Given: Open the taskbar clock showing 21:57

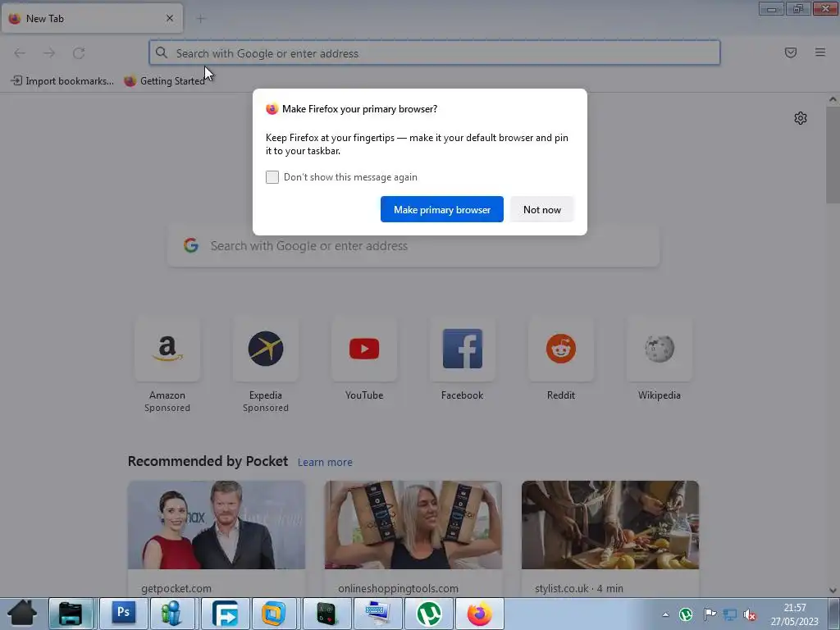Looking at the screenshot, I should coord(795,614).
